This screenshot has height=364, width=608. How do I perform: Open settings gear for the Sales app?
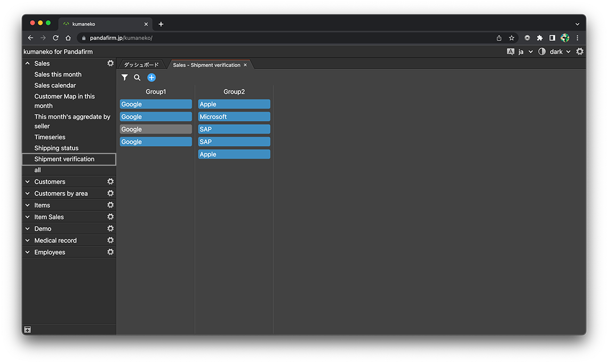tap(110, 63)
